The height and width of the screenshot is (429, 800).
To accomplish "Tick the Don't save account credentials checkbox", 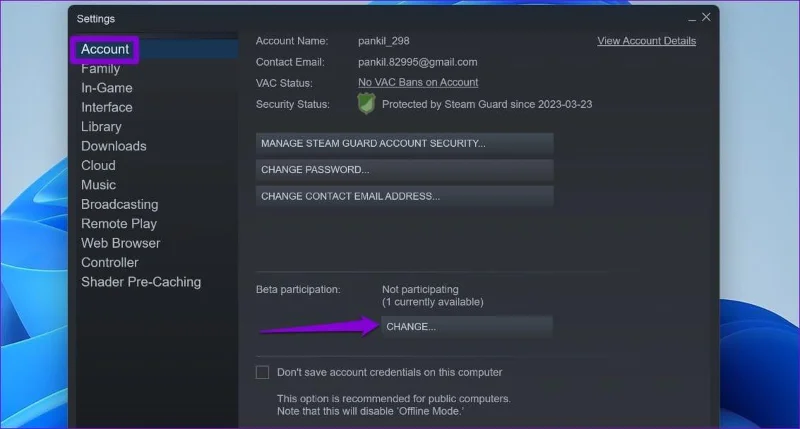I will 262,372.
